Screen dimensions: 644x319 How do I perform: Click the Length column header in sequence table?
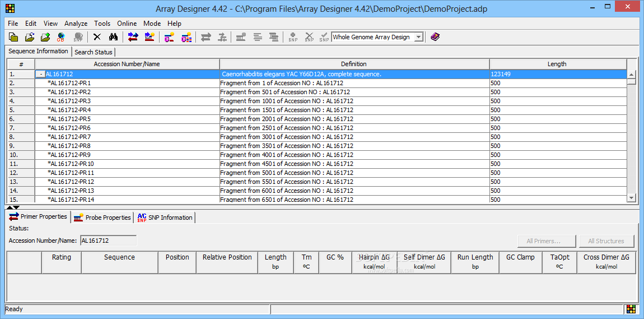click(557, 64)
